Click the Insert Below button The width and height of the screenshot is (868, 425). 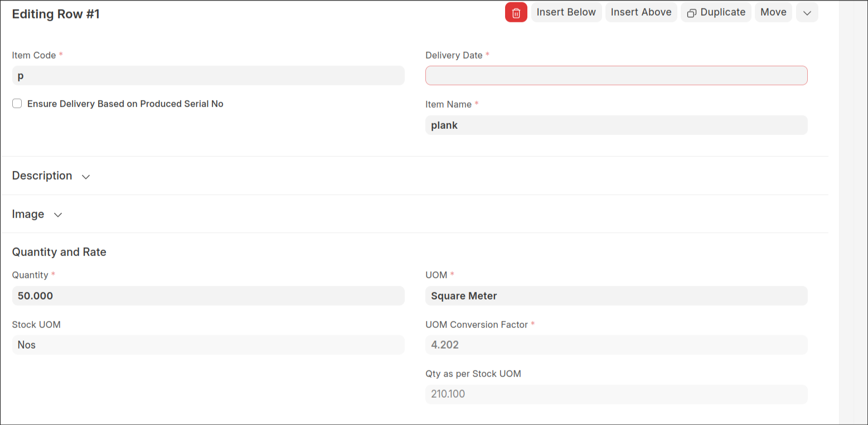[566, 12]
